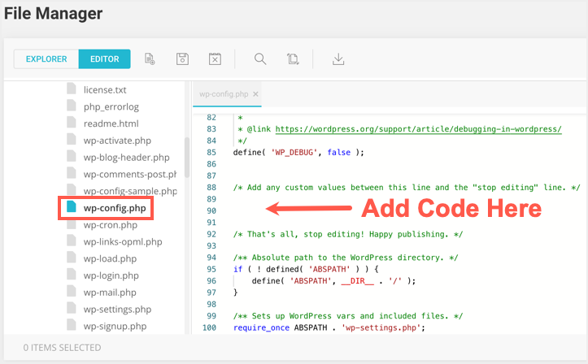Click file icon beside wp-settings.php
Screen dimensions: 588x364
click(x=72, y=308)
